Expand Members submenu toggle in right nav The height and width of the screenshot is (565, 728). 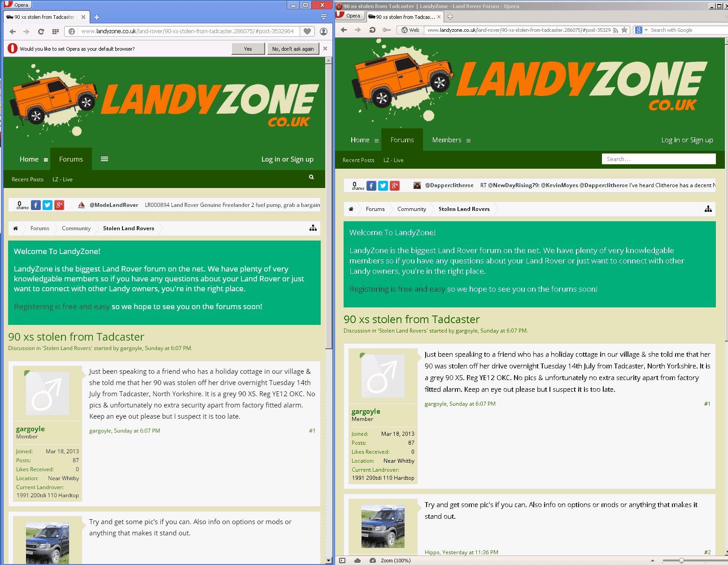click(468, 140)
